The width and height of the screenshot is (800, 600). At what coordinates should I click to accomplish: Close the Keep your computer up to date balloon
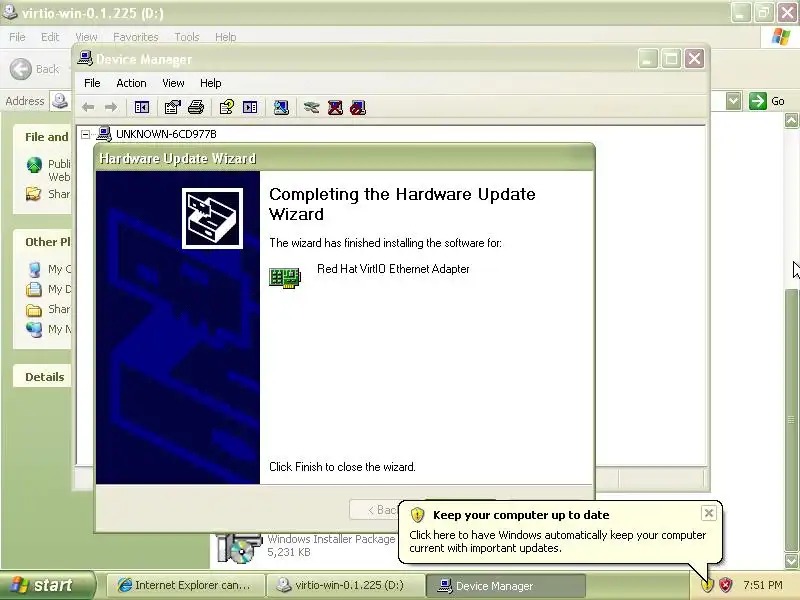[x=709, y=513]
